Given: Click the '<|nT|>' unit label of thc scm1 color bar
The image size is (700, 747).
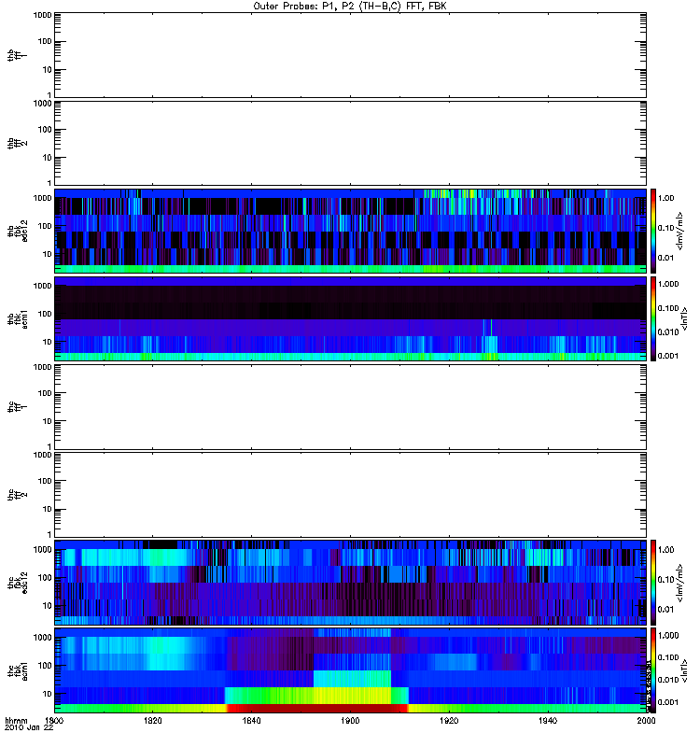Looking at the screenshot, I should tap(684, 670).
